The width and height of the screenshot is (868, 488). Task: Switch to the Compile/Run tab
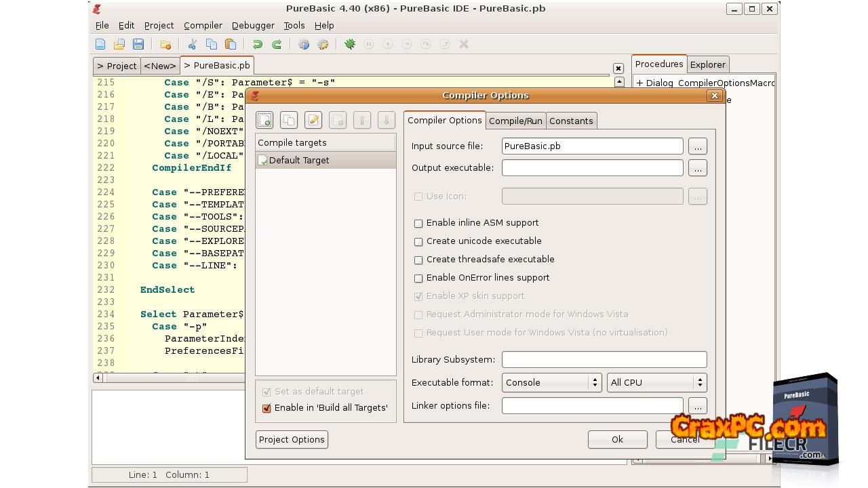pyautogui.click(x=515, y=121)
